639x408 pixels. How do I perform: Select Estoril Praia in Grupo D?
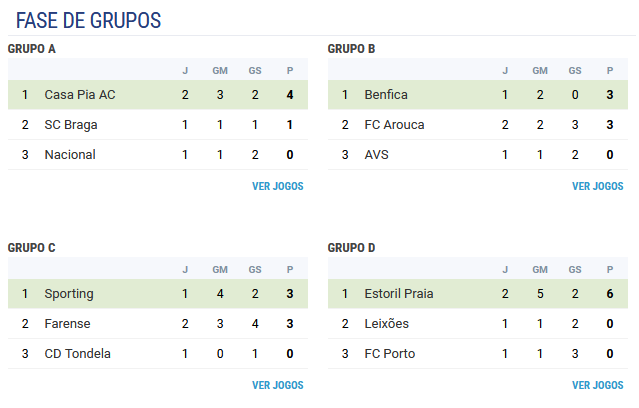tap(478, 293)
